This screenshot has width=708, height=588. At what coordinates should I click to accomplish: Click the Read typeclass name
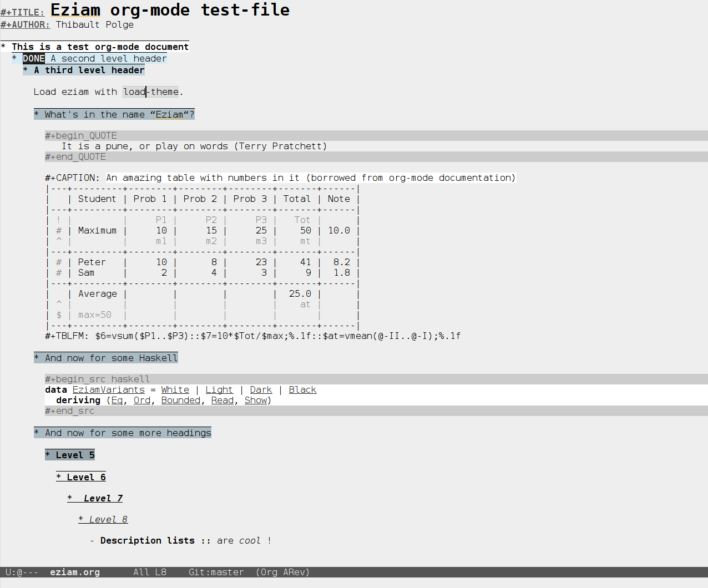click(222, 401)
